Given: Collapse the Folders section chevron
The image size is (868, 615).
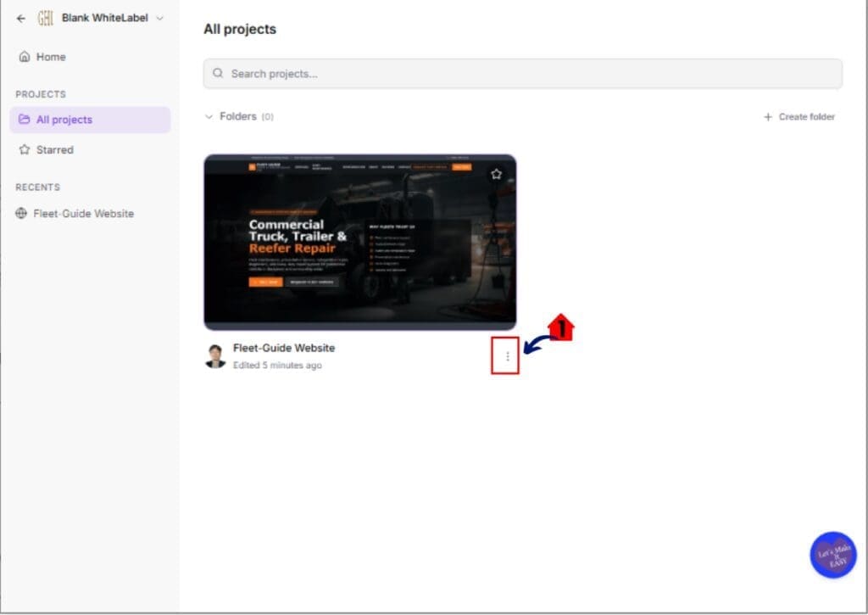Looking at the screenshot, I should 209,117.
